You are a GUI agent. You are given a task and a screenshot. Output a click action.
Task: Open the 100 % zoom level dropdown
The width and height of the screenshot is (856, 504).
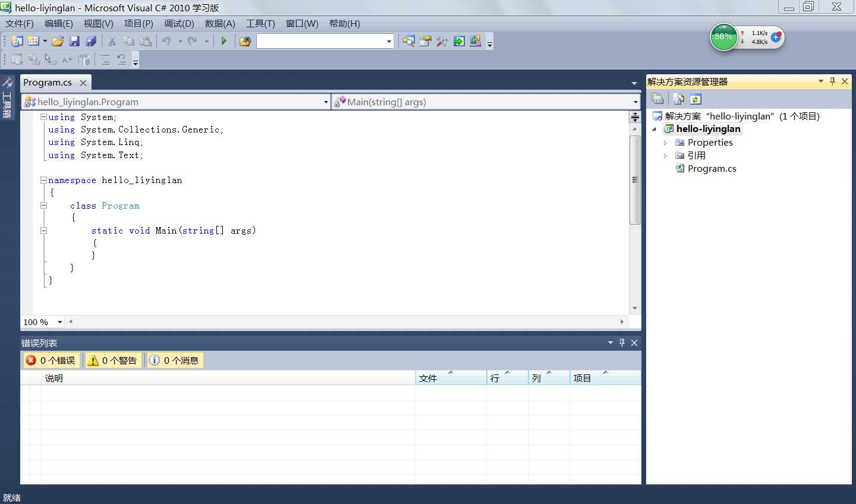[x=59, y=322]
